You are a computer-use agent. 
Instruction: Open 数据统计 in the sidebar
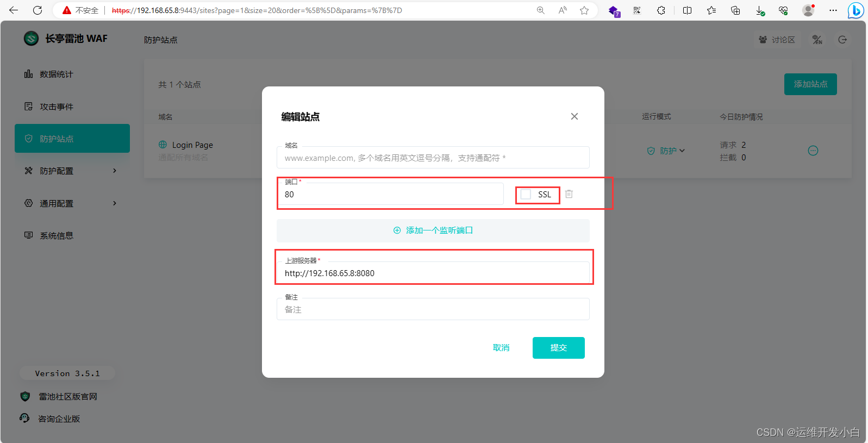point(72,74)
